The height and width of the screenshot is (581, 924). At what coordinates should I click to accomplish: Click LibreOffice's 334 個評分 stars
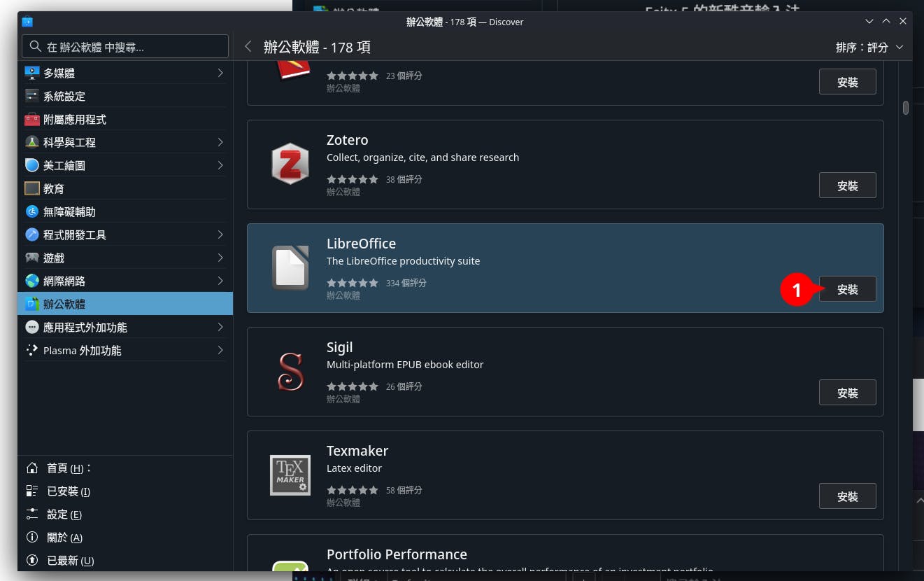click(353, 283)
